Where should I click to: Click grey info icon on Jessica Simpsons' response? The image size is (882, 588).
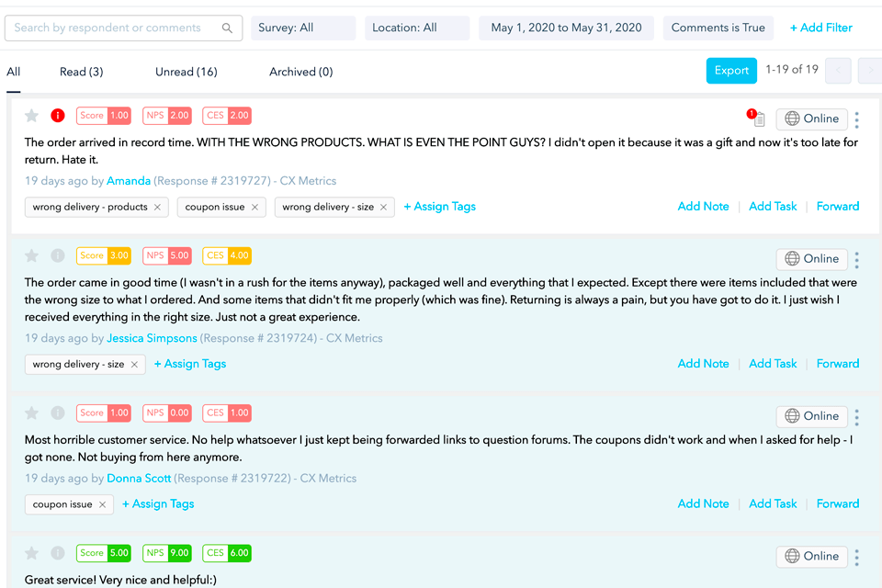pos(57,255)
